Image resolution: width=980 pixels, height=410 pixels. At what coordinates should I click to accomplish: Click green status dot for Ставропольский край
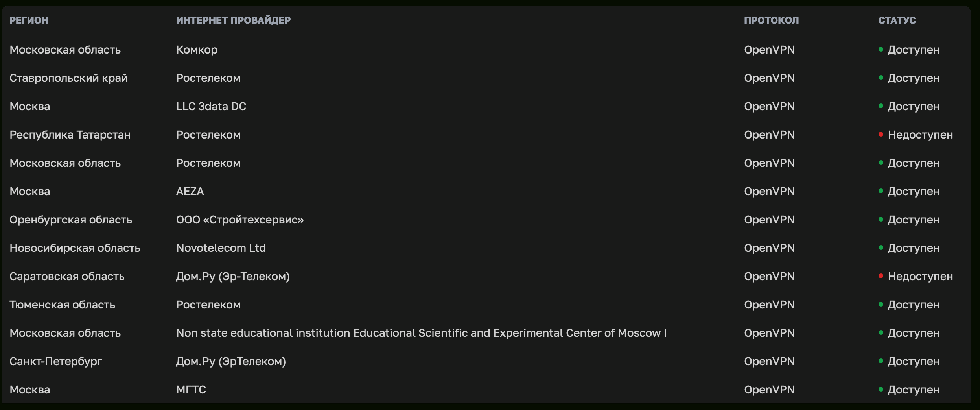881,78
